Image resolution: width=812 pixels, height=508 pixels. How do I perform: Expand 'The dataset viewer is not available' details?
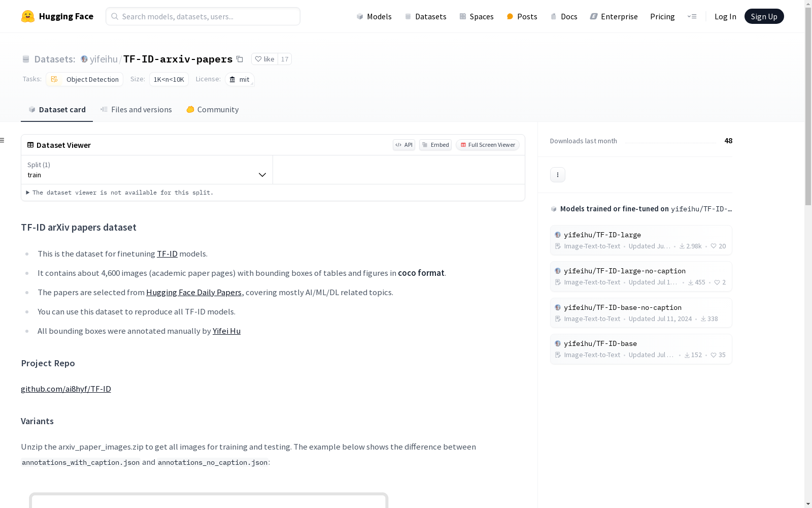coord(120,193)
